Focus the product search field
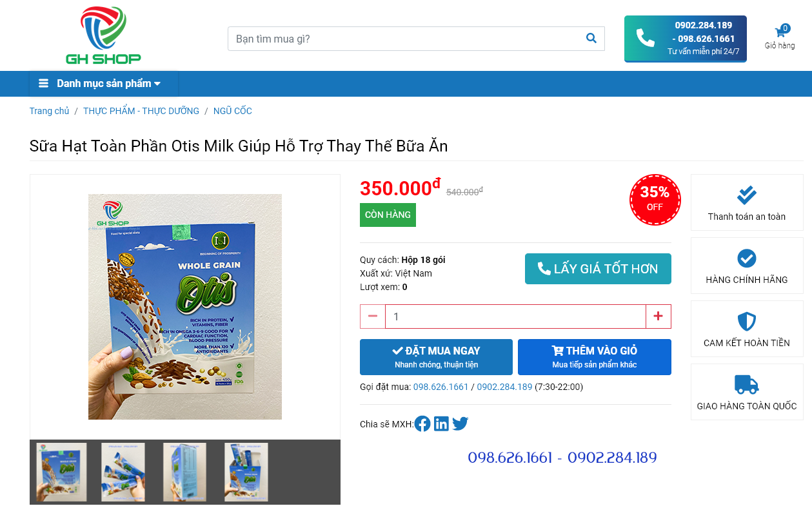Screen dimensions: 812x506 pyautogui.click(x=406, y=39)
